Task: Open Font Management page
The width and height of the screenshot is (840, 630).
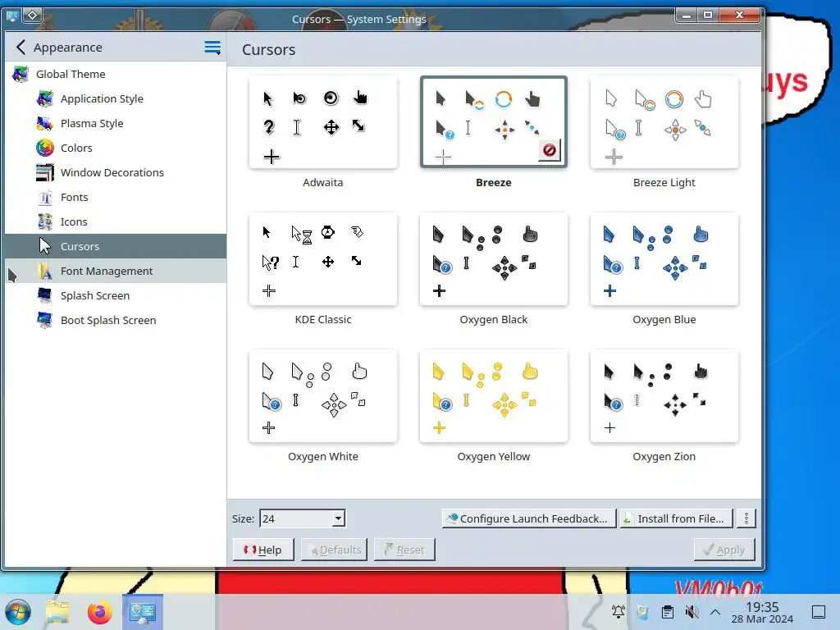Action: click(x=116, y=271)
